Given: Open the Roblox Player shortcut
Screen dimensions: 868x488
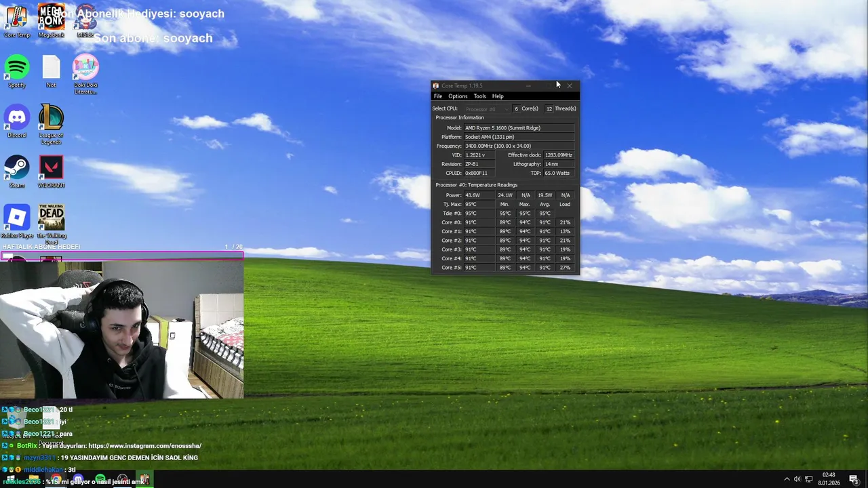Looking at the screenshot, I should (17, 222).
